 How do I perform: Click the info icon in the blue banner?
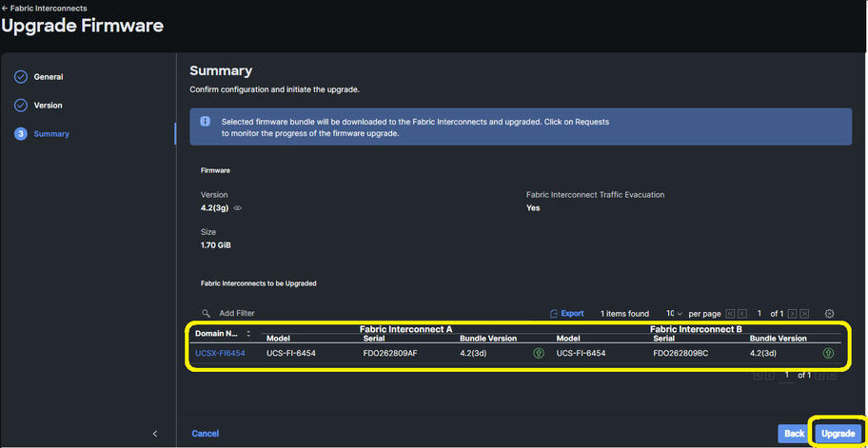205,121
